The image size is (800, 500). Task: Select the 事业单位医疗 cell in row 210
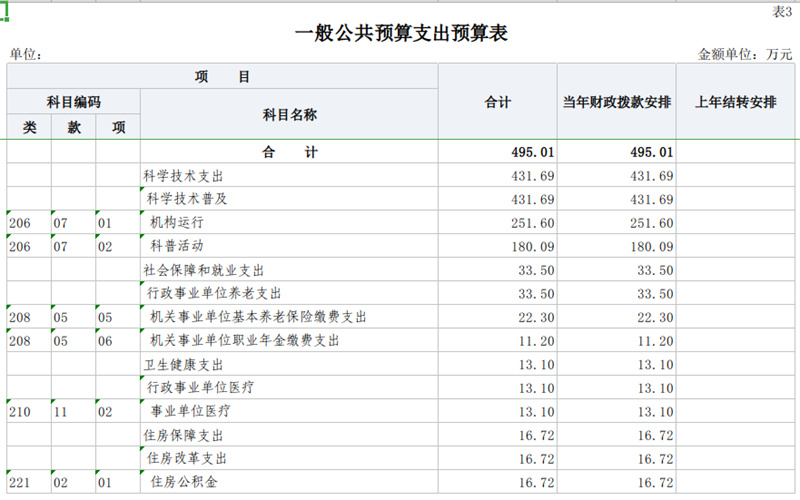coord(289,411)
